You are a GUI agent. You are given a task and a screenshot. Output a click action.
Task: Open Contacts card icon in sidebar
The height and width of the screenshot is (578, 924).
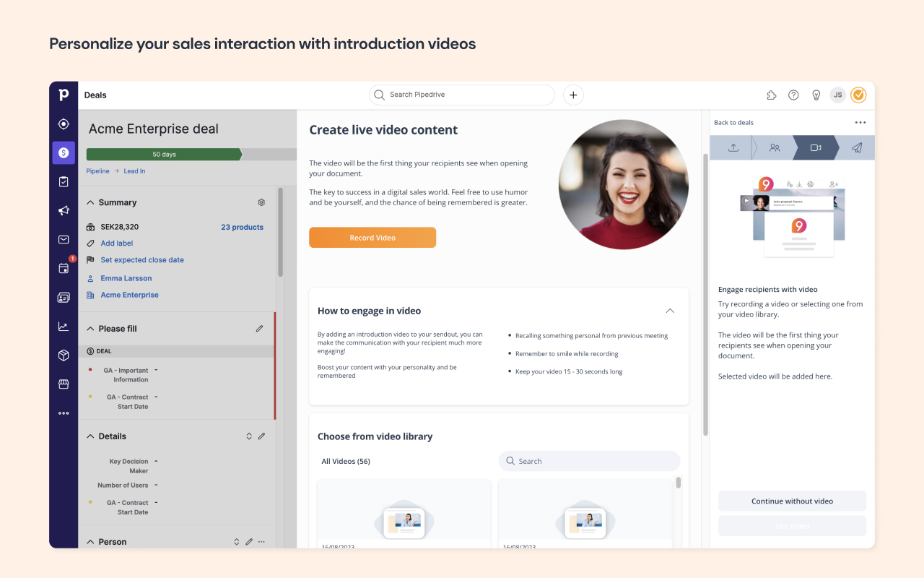[x=64, y=297]
